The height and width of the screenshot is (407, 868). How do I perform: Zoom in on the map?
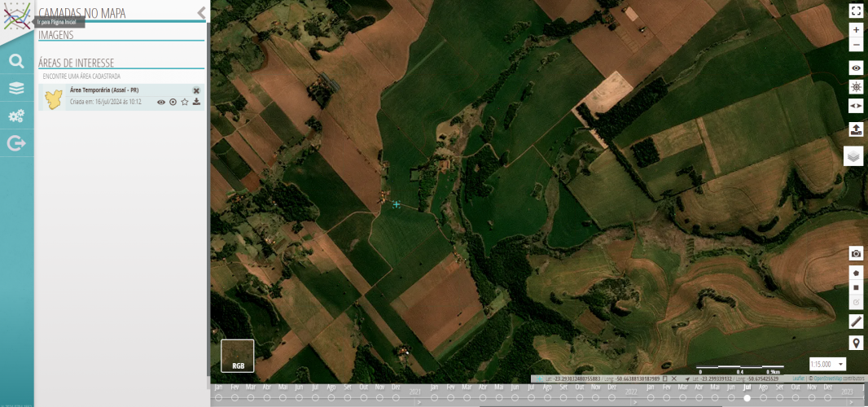point(856,29)
